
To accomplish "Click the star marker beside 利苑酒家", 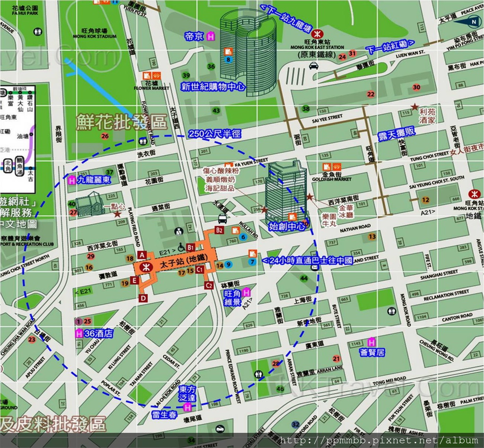I will pyautogui.click(x=415, y=107).
